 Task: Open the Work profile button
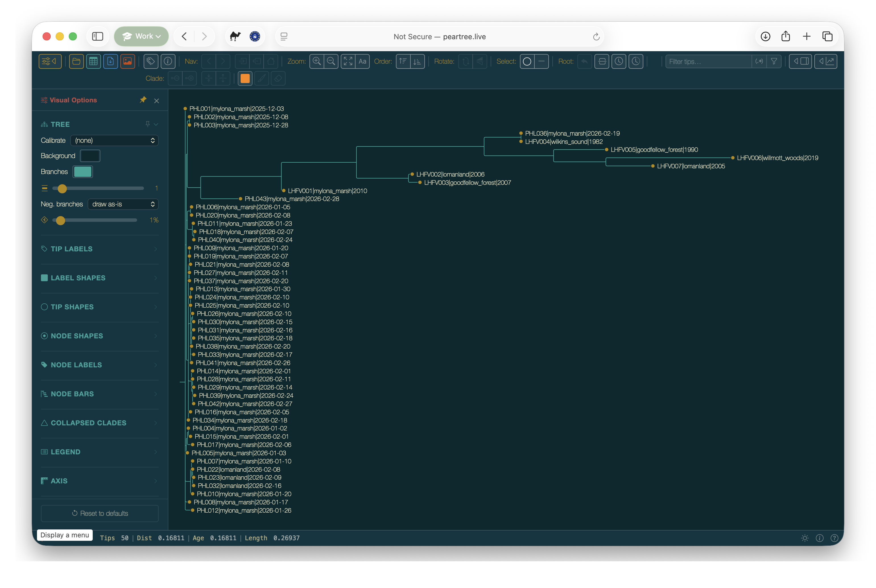(141, 36)
